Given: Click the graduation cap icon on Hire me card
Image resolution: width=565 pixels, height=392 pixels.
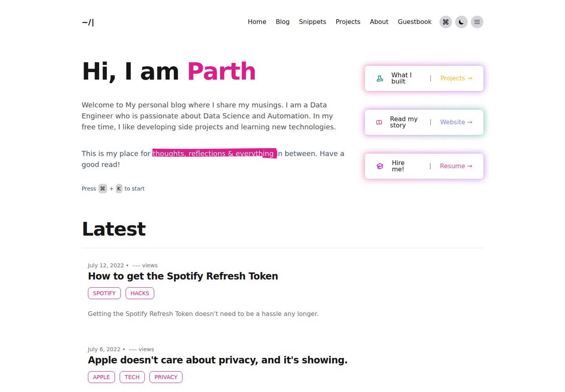Looking at the screenshot, I should (x=380, y=166).
